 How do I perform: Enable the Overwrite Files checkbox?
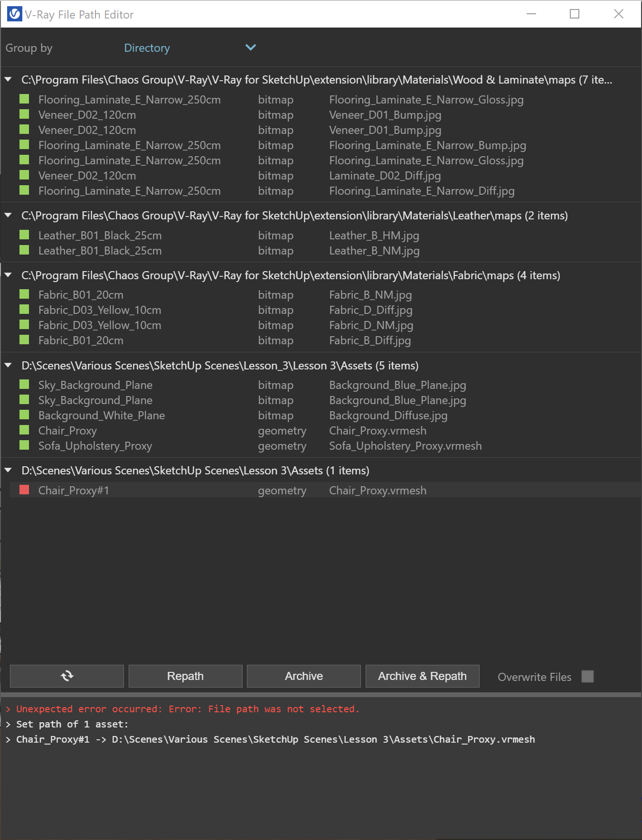(587, 676)
